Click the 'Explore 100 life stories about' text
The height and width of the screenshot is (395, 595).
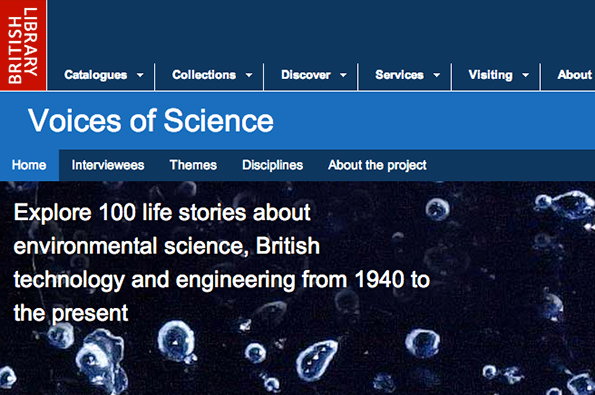(x=162, y=212)
